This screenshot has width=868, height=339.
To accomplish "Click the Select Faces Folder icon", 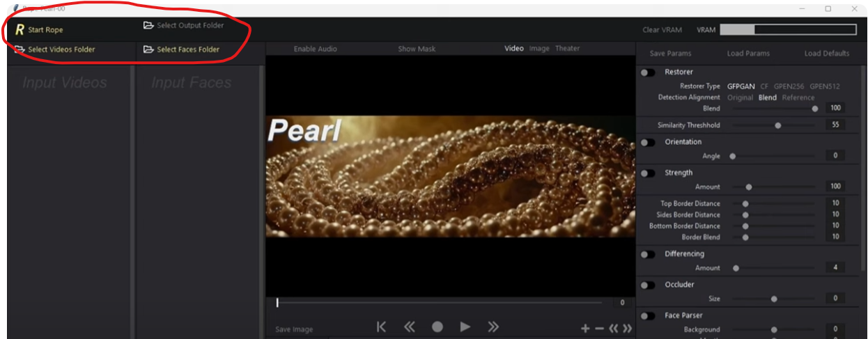I will 148,49.
